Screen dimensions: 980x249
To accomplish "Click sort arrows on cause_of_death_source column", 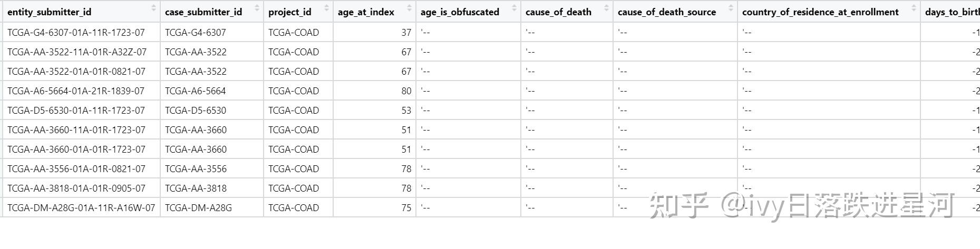I will pyautogui.click(x=731, y=8).
